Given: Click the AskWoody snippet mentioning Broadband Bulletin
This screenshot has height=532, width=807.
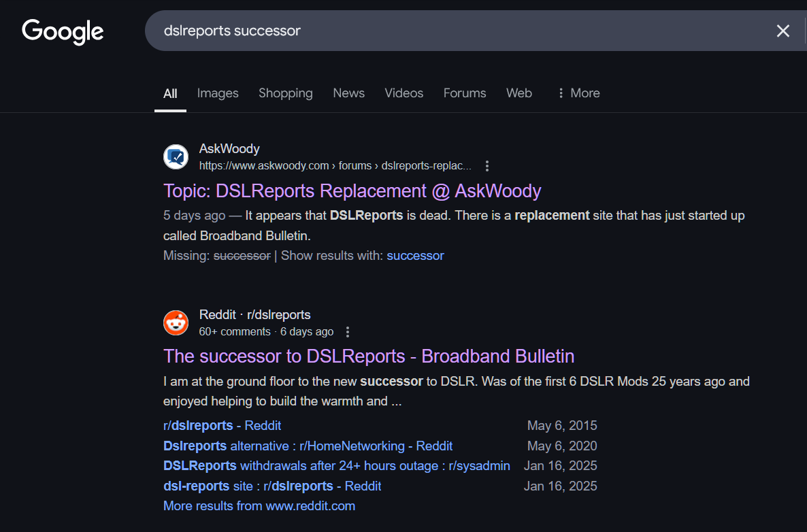Looking at the screenshot, I should pos(454,225).
